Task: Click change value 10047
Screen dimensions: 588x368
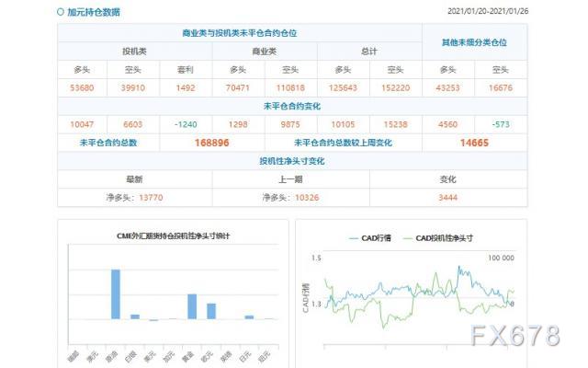Action: (x=82, y=124)
